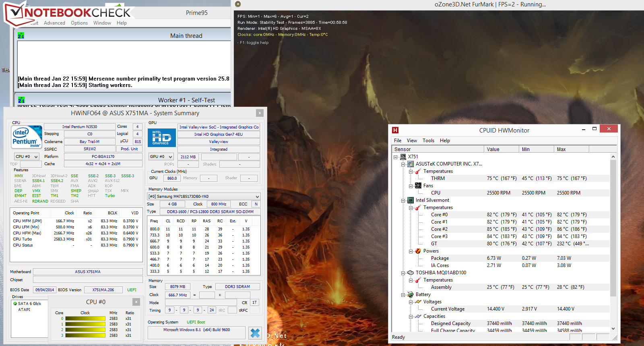Click the Core 3 clock bar
This screenshot has width=644, height=346.
coord(85,336)
